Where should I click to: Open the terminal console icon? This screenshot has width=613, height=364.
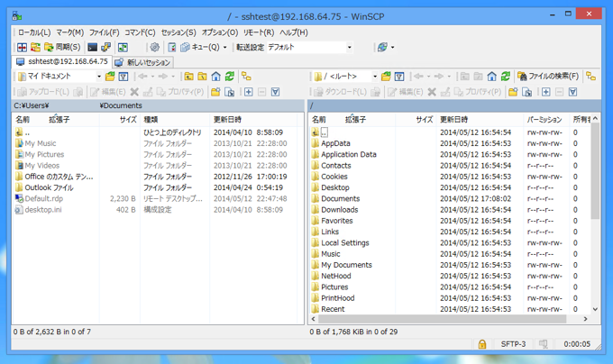pyautogui.click(x=92, y=47)
